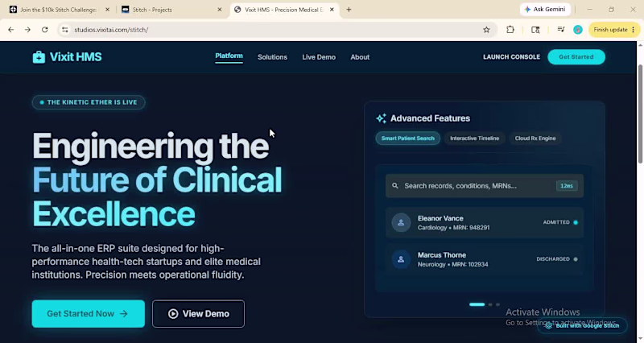Click Get Started Now button
The height and width of the screenshot is (343, 644).
click(89, 314)
